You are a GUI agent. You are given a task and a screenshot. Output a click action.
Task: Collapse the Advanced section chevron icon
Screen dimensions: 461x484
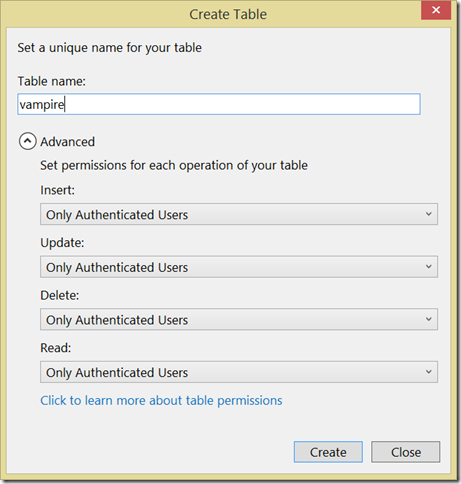(x=28, y=141)
